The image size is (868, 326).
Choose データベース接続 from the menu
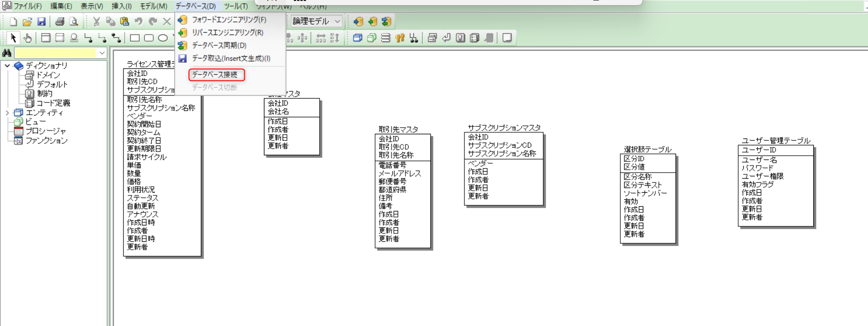pyautogui.click(x=215, y=75)
